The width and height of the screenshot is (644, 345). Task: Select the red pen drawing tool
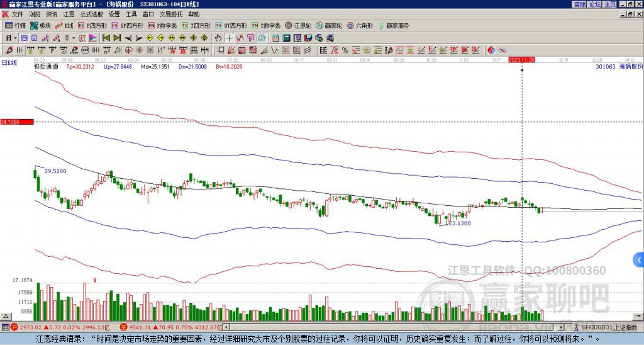[x=9, y=50]
